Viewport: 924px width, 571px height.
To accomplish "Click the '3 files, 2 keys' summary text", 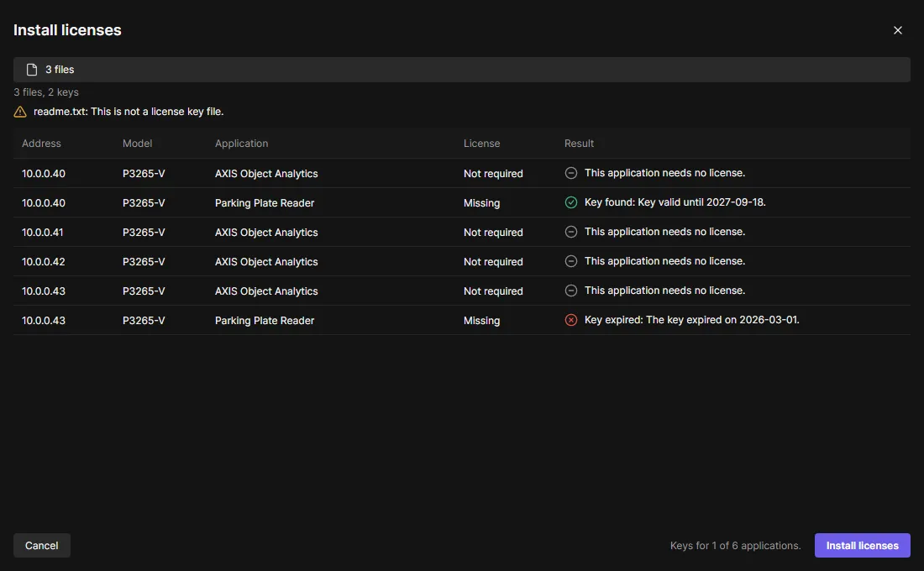I will point(46,92).
